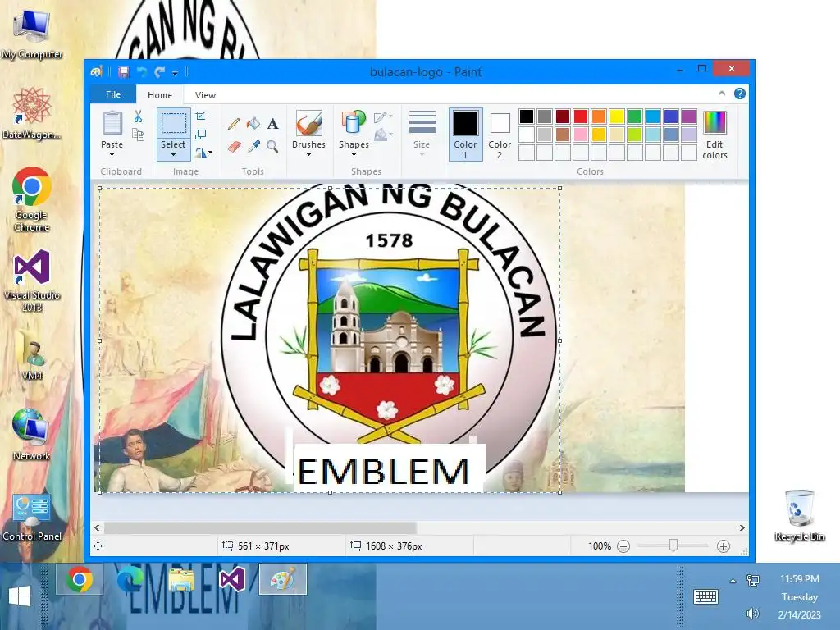The height and width of the screenshot is (630, 840).
Task: Expand the Shapes dropdown arrow
Action: click(x=354, y=155)
